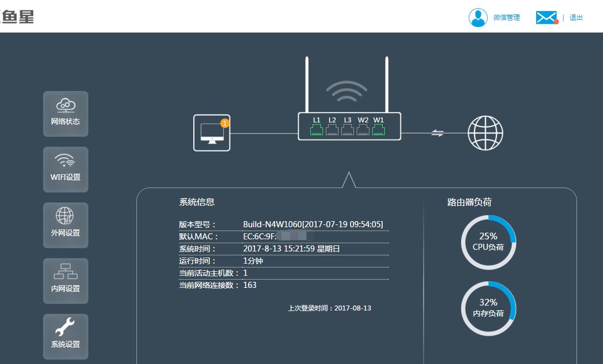
Task: Click the 上次登录时间 entry
Action: pyautogui.click(x=329, y=308)
